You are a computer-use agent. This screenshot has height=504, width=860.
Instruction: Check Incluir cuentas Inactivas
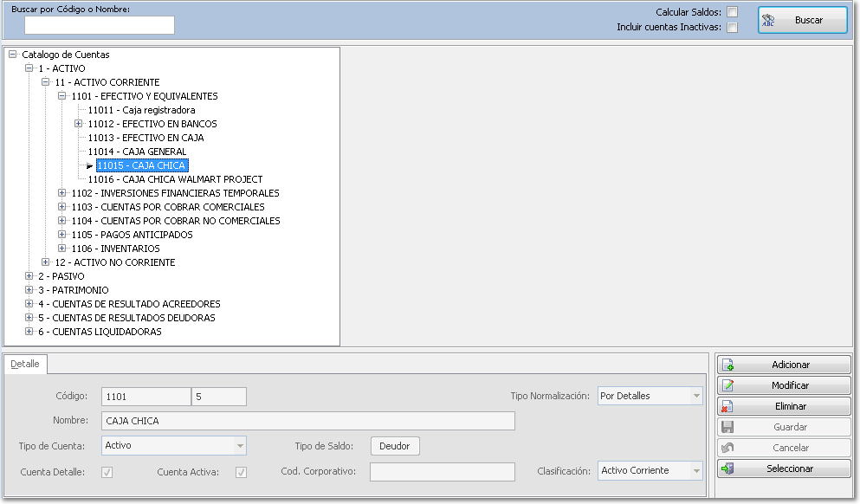click(732, 26)
